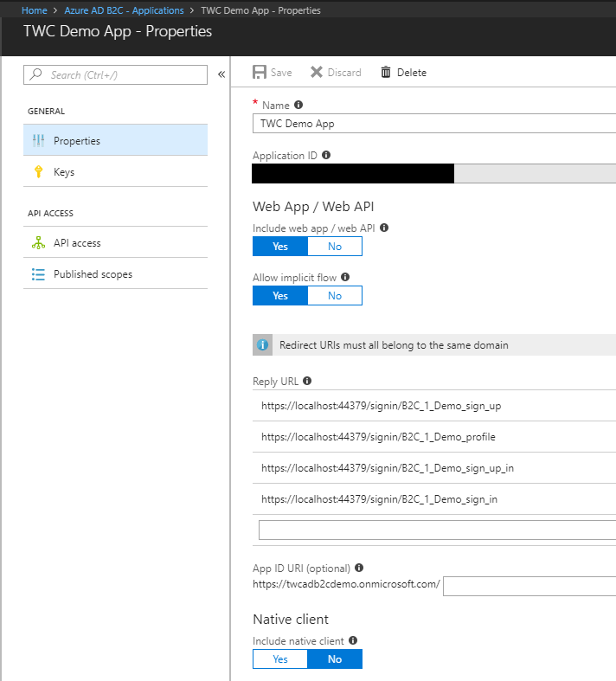Click the App ID URI suffix field
616x681 pixels.
click(x=529, y=587)
